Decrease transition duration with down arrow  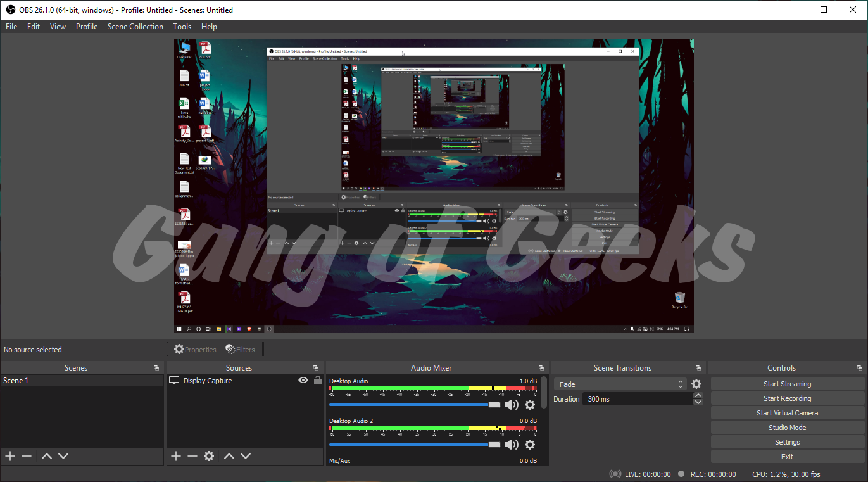coord(698,402)
